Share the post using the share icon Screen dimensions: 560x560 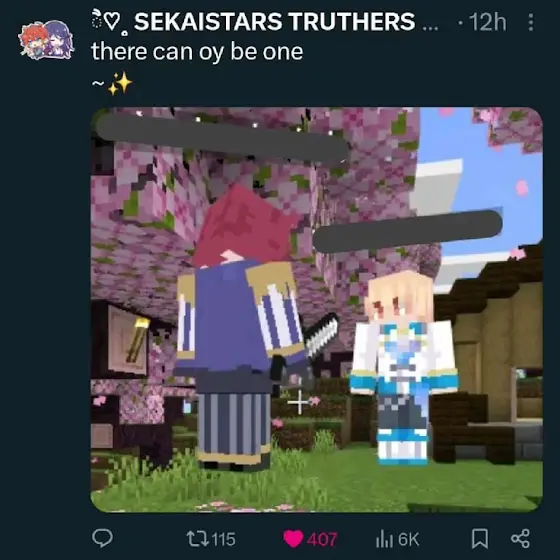click(520, 538)
